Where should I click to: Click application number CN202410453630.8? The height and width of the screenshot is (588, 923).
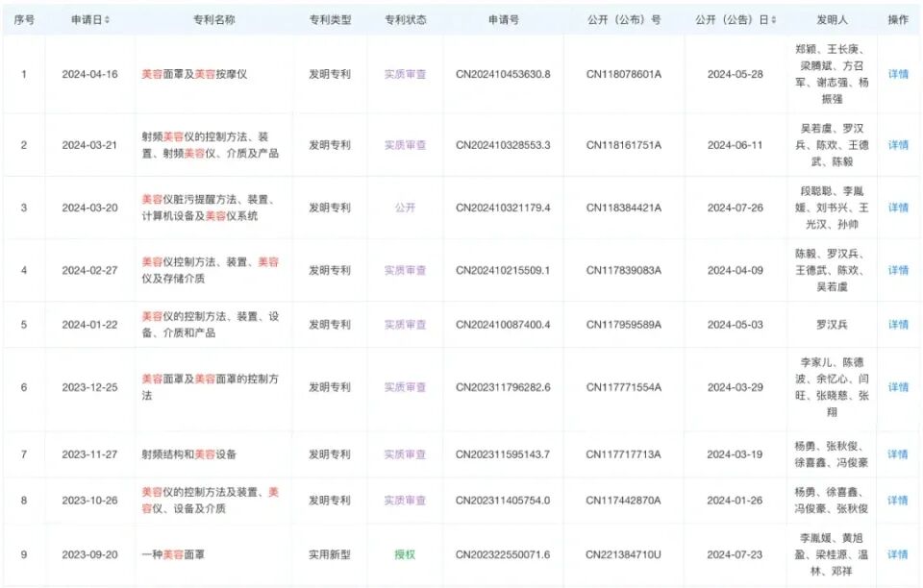point(503,74)
